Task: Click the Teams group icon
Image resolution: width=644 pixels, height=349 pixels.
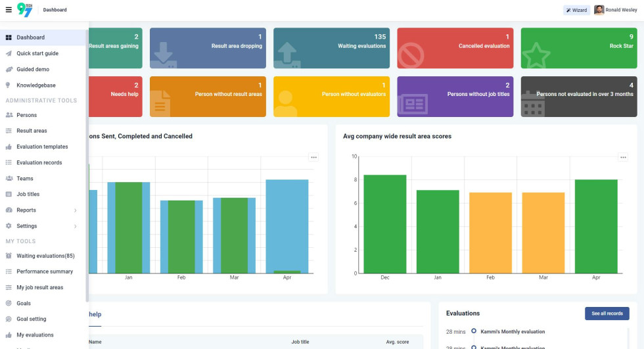Action: click(x=9, y=178)
